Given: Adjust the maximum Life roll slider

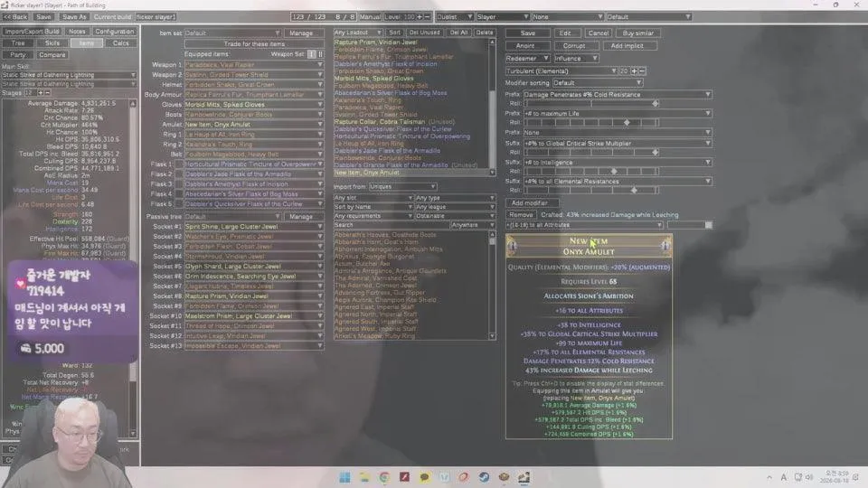Looking at the screenshot, I should pos(590,122).
